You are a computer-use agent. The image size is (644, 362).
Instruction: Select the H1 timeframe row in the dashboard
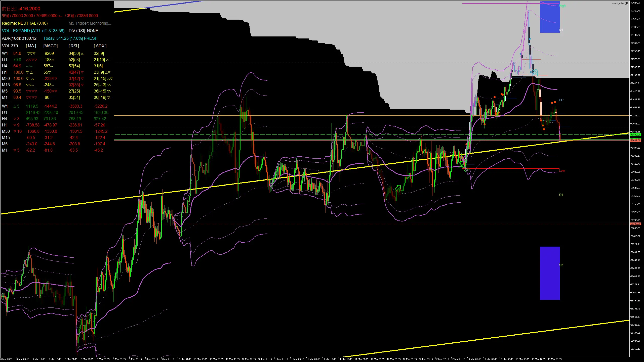[x=5, y=72]
